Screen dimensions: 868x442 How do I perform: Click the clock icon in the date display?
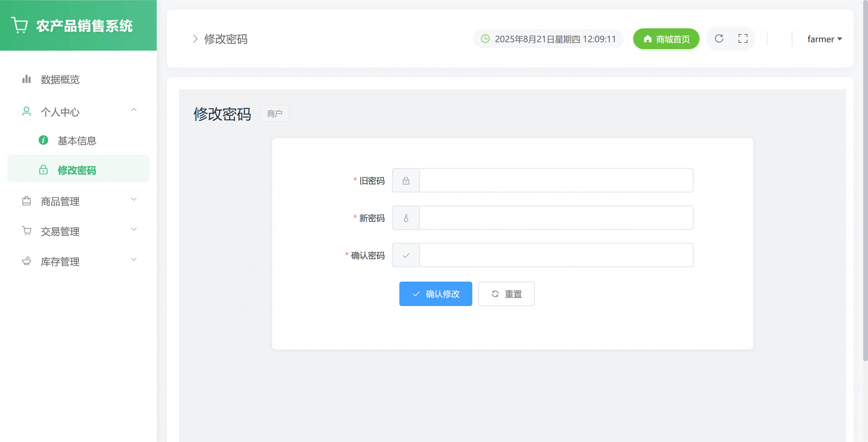tap(485, 39)
